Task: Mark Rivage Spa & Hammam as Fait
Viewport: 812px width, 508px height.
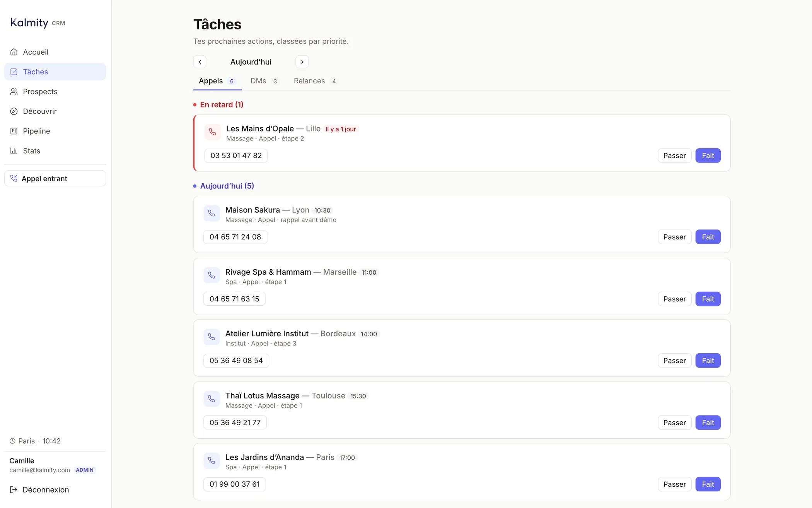Action: coord(708,299)
